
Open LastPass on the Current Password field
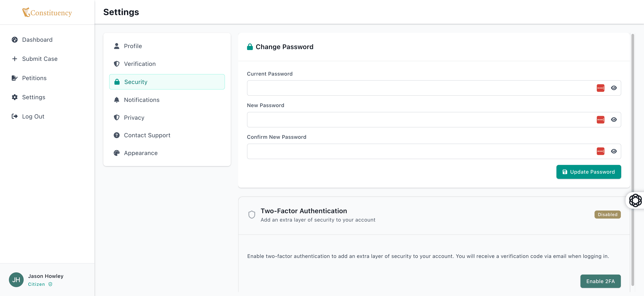pos(601,88)
